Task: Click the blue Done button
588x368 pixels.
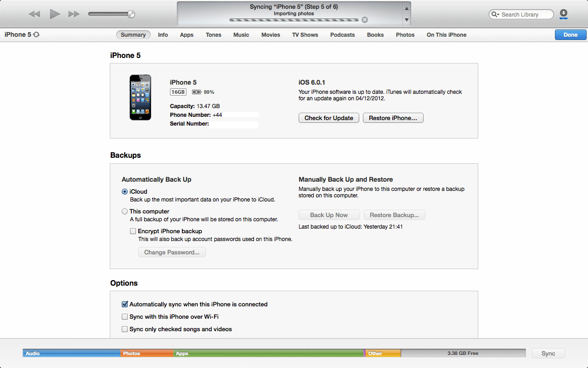Action: click(571, 35)
